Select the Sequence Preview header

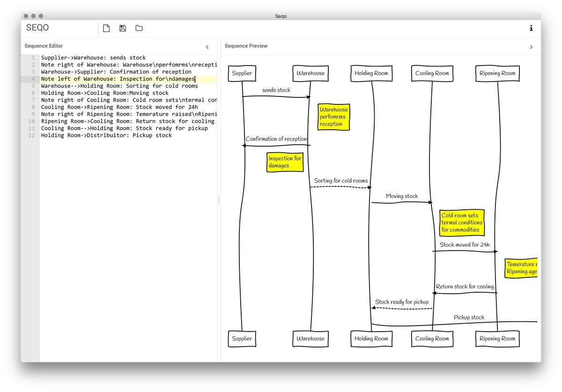(x=246, y=46)
